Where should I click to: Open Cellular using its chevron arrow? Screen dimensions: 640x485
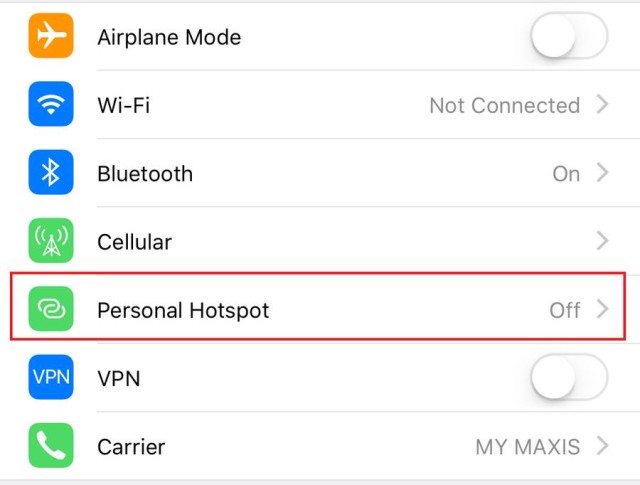point(602,240)
